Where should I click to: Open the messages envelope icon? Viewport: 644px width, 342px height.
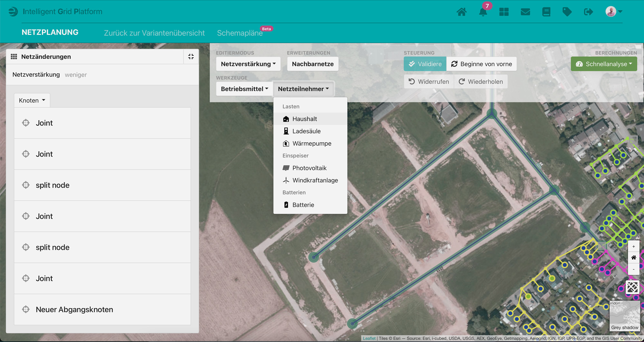(x=525, y=12)
